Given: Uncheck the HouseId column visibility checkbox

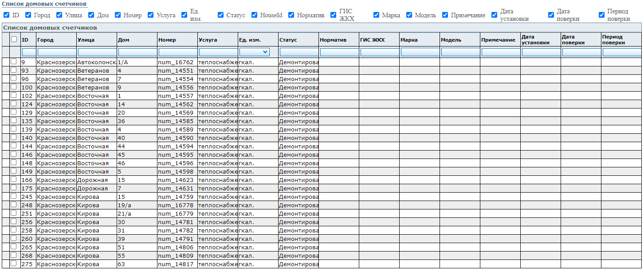Looking at the screenshot, I should pyautogui.click(x=254, y=15).
